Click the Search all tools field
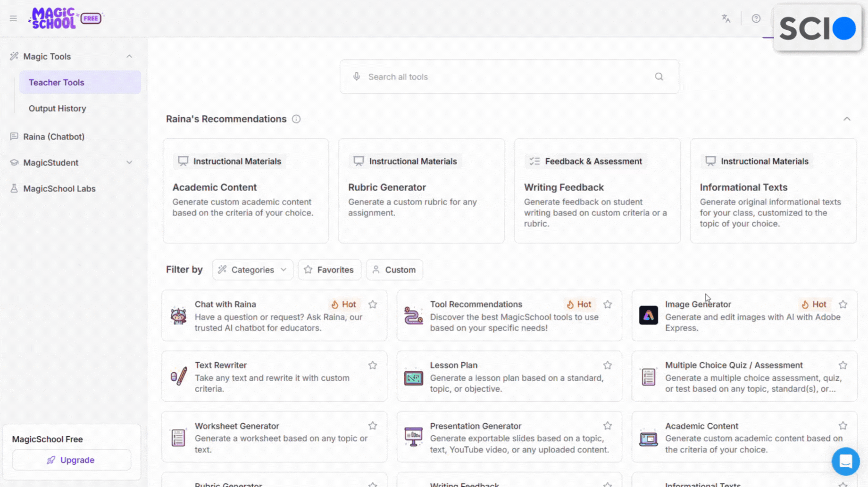 509,76
